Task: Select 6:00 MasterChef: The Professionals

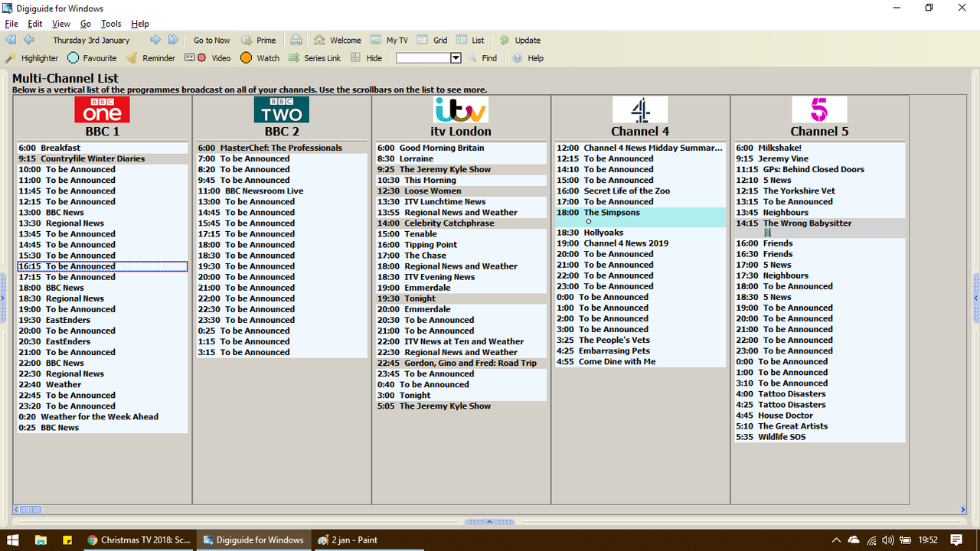Action: point(282,148)
